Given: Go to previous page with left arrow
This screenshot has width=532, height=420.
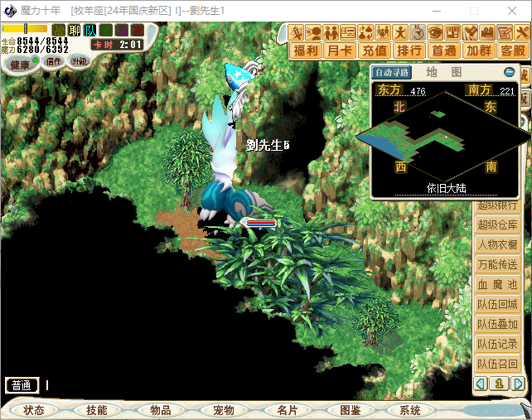Looking at the screenshot, I should click(x=481, y=384).
